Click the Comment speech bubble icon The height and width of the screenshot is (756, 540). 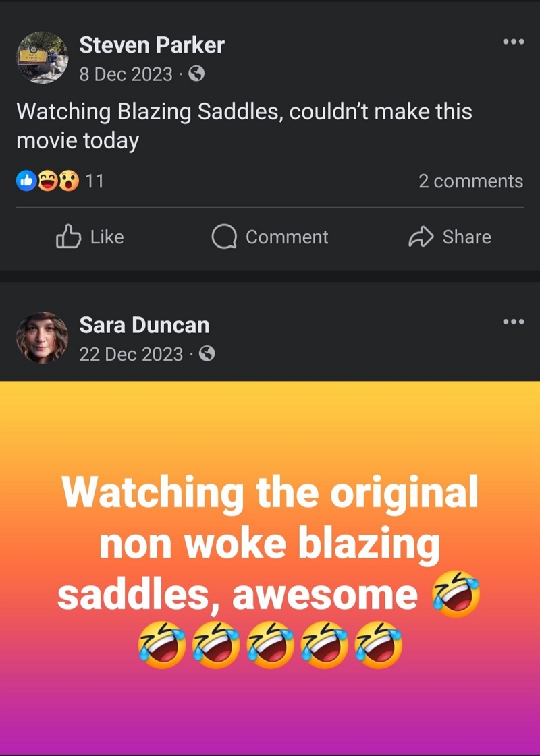(223, 237)
